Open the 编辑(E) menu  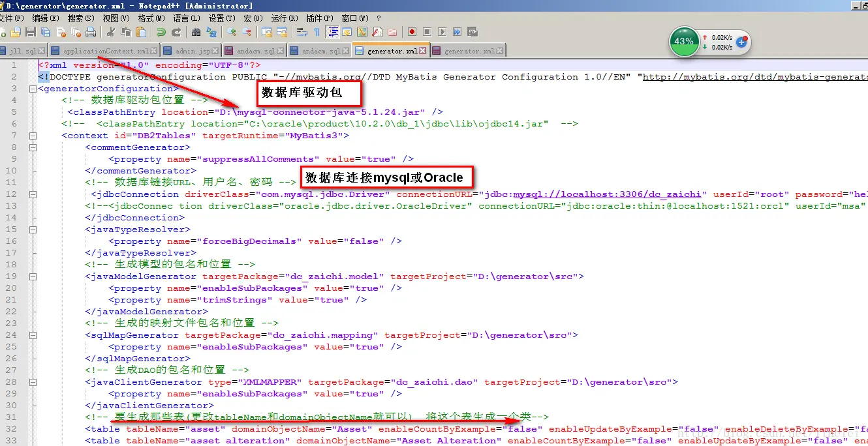click(x=46, y=18)
